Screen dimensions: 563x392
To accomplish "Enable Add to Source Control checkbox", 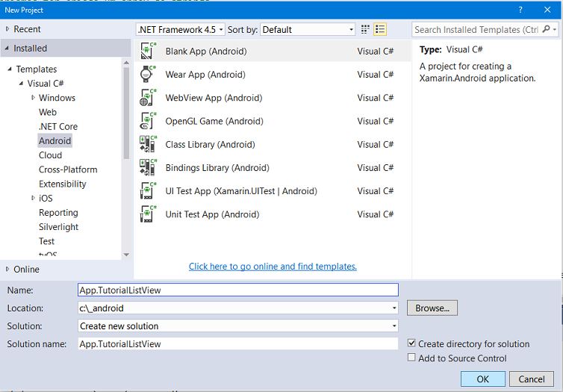I will pyautogui.click(x=411, y=358).
